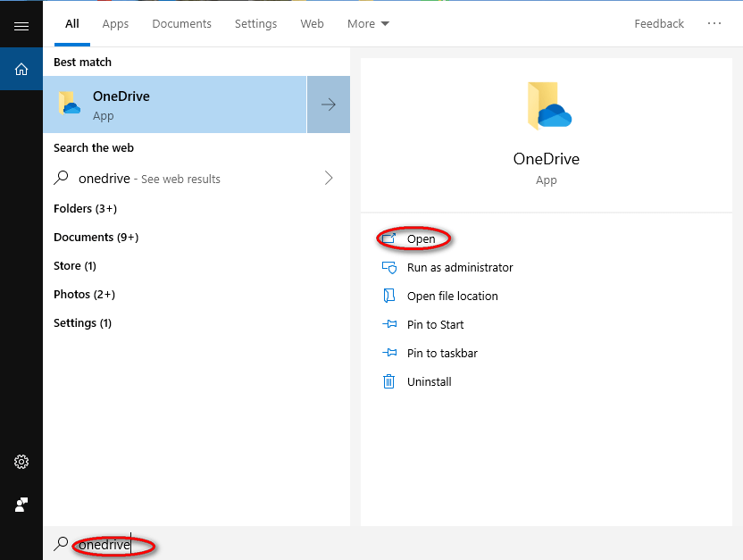Image resolution: width=743 pixels, height=560 pixels.
Task: Expand OneDrive result with right arrow
Action: [329, 104]
